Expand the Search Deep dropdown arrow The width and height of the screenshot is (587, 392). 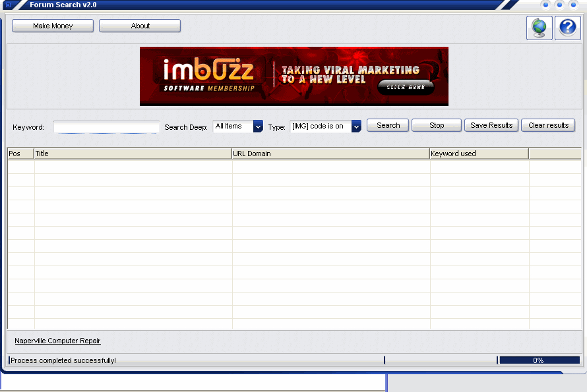point(258,126)
